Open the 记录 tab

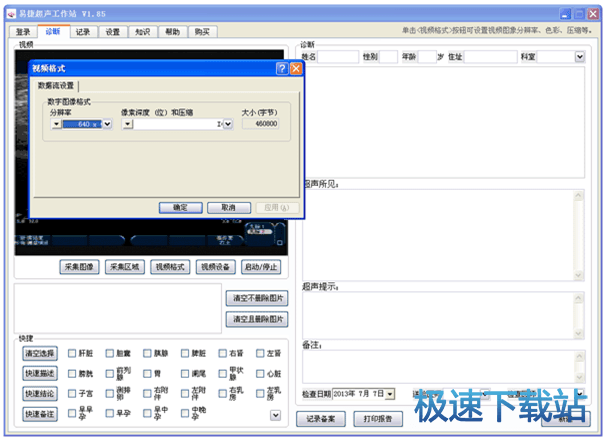point(83,32)
